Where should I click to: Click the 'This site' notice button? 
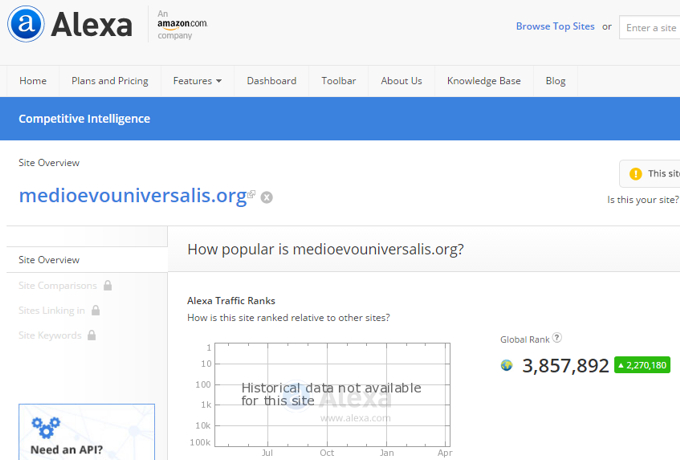[650, 174]
